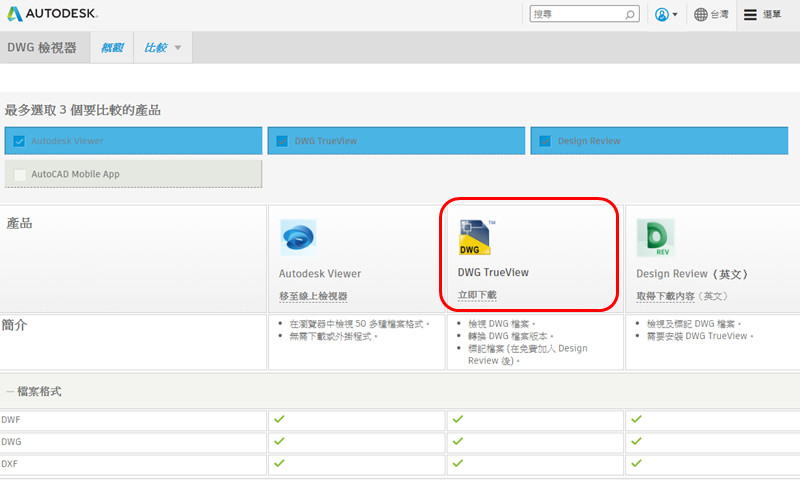Click DXF checkmark under Autodesk Viewer
The image size is (800, 480).
click(x=279, y=463)
